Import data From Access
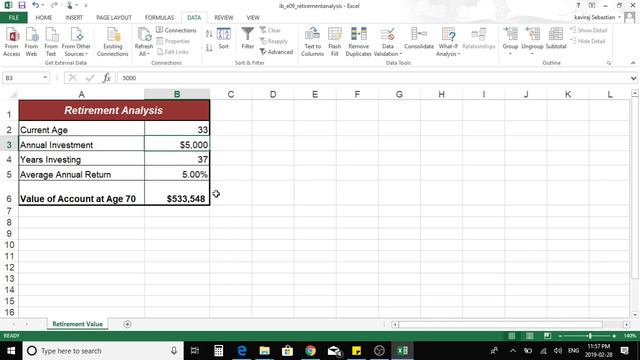Viewport: 640px width, 360px height. pos(12,42)
